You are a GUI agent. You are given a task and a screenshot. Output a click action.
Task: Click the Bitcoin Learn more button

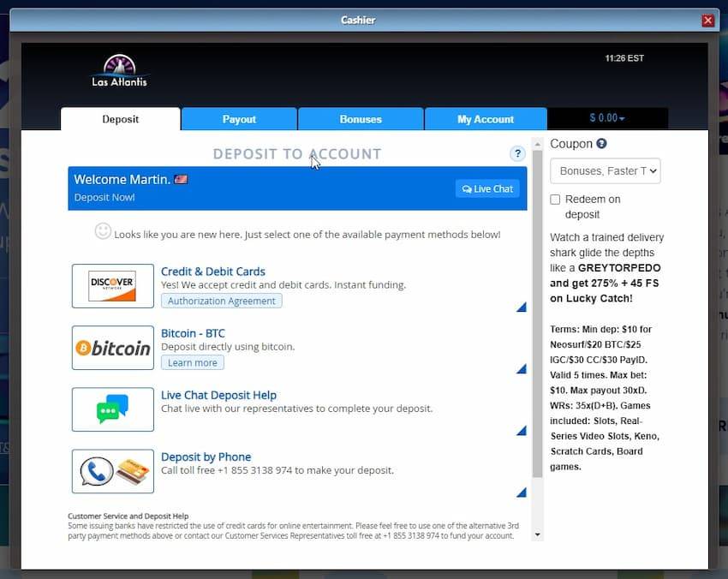192,362
